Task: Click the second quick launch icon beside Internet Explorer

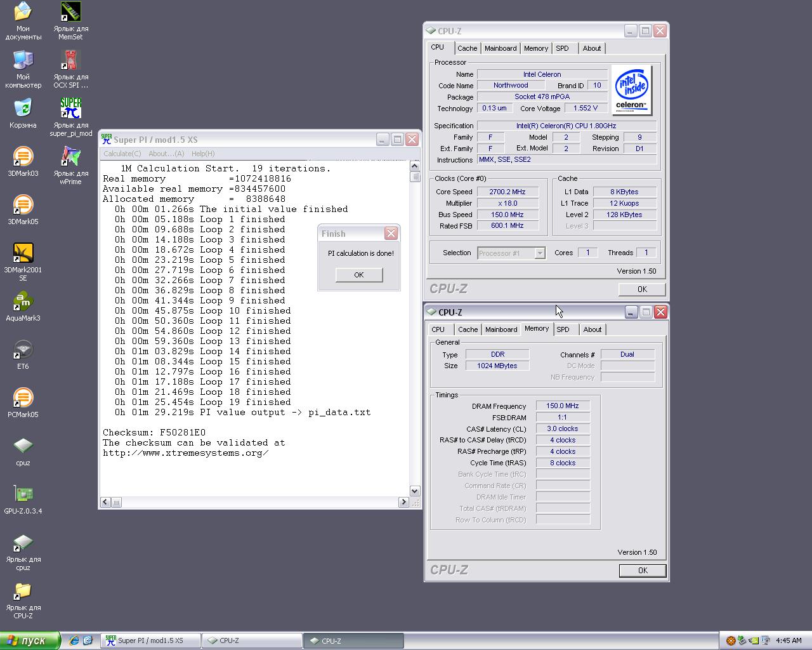Action: pos(88,640)
